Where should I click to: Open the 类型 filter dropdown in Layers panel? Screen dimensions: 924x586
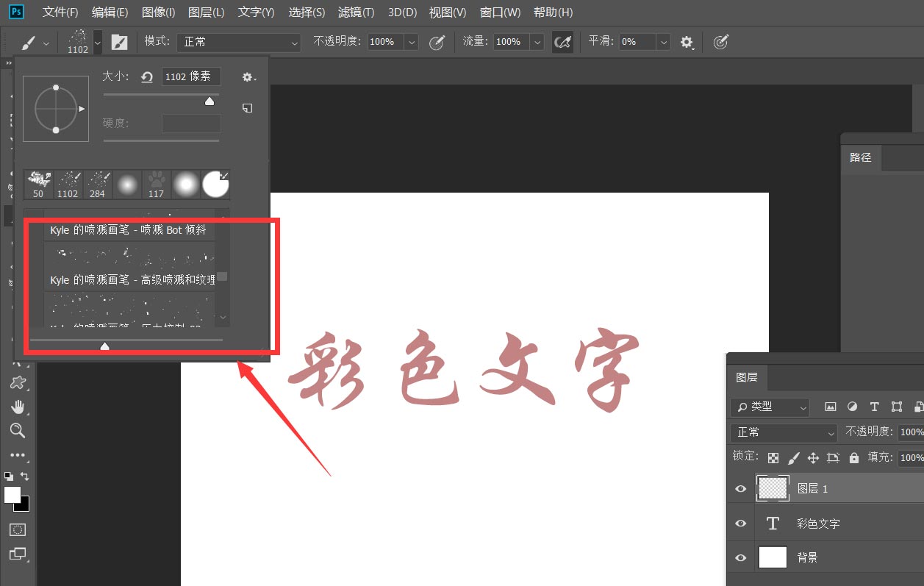[768, 407]
